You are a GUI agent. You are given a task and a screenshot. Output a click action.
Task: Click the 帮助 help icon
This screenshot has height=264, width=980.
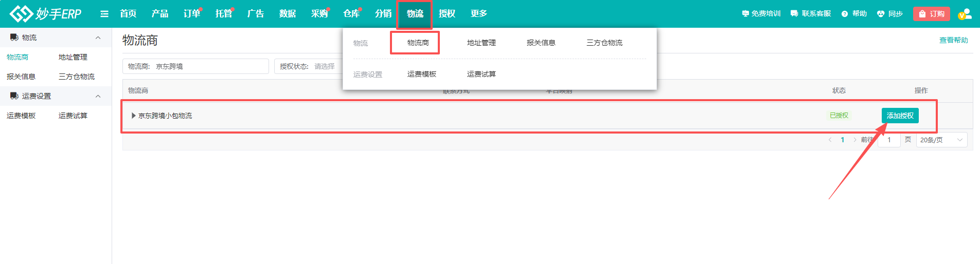(x=845, y=14)
